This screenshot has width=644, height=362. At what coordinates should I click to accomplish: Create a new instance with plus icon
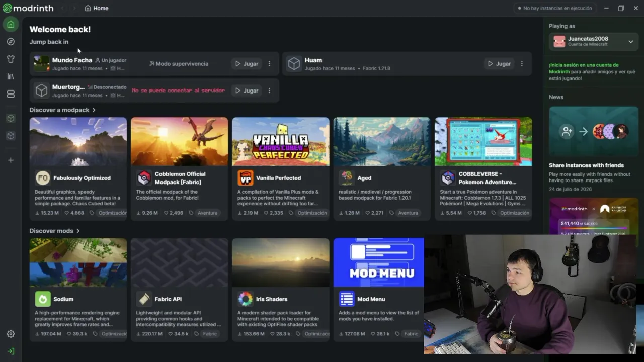(11, 160)
